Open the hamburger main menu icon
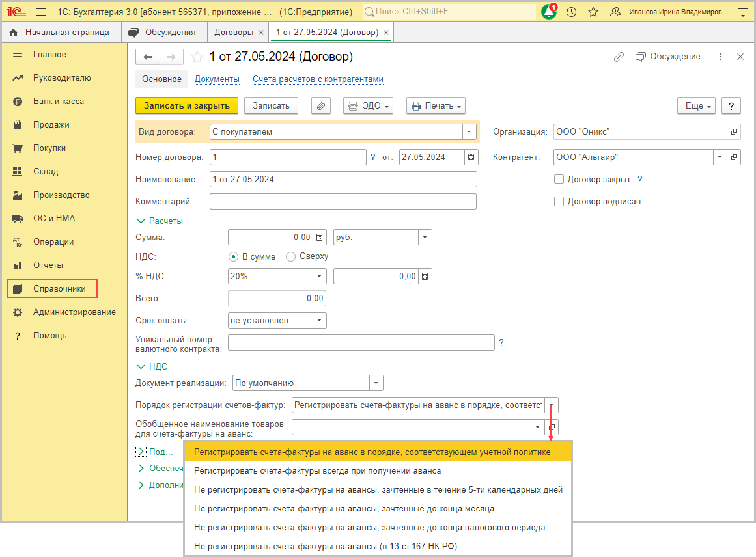 coord(41,12)
